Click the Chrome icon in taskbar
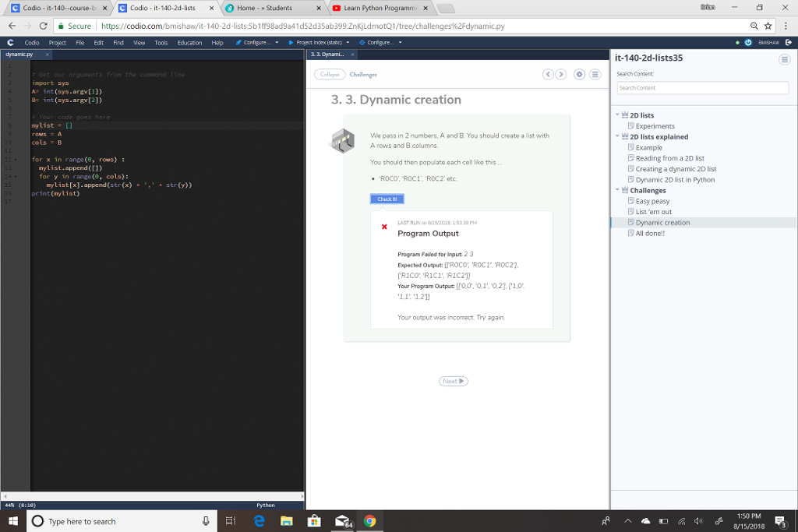The height and width of the screenshot is (532, 798). (370, 521)
